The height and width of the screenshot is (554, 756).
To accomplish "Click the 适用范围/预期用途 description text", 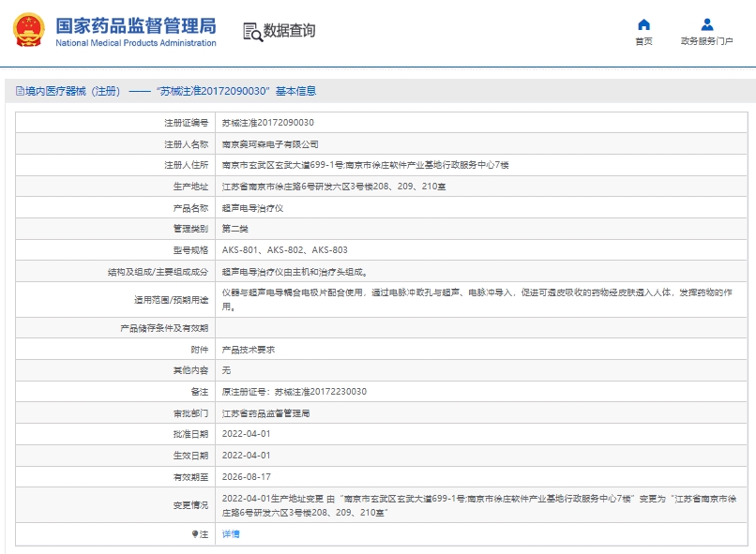I will [x=476, y=299].
